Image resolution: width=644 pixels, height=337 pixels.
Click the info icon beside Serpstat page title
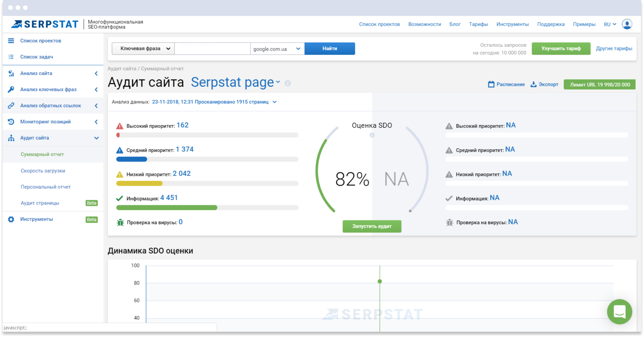pyautogui.click(x=288, y=83)
